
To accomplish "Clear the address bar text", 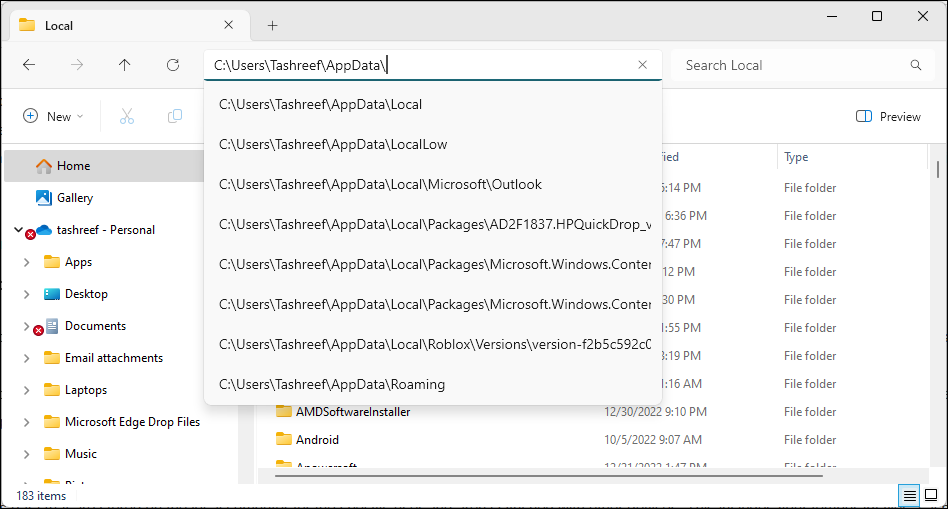I will 643,65.
